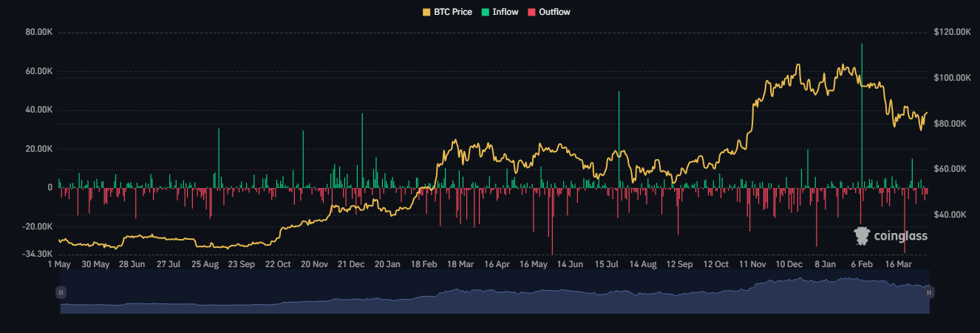The height and width of the screenshot is (333, 980).
Task: Click the '21 Dec' date label
Action: (351, 264)
